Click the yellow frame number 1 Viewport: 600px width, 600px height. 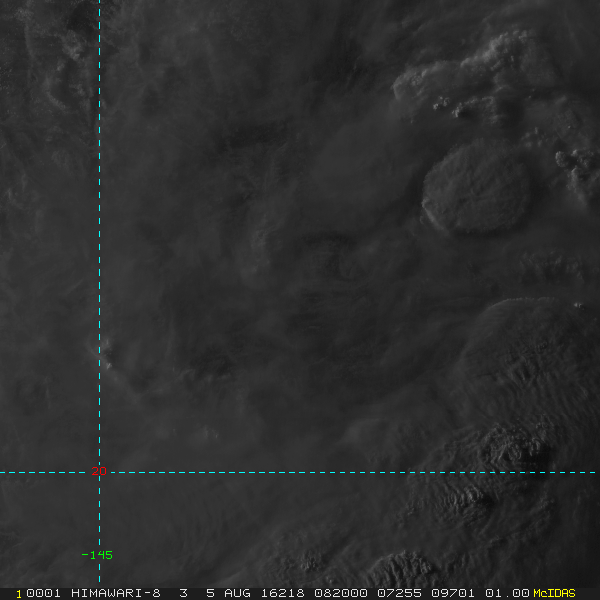tap(19, 594)
